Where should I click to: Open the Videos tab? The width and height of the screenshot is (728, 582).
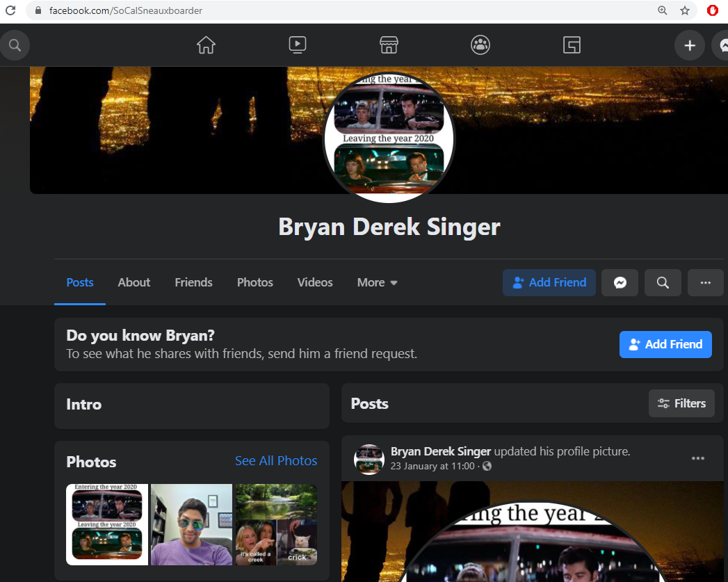(315, 282)
